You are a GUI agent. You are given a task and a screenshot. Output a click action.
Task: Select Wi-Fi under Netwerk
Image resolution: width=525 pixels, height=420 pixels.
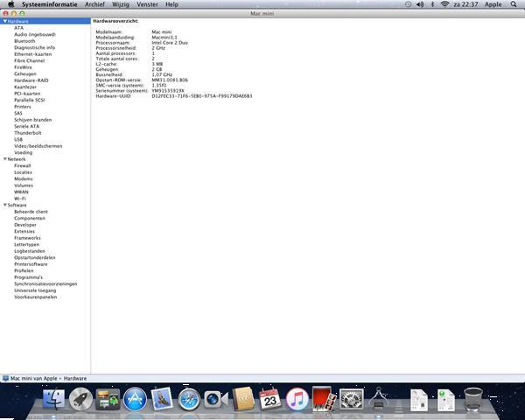[x=20, y=199]
